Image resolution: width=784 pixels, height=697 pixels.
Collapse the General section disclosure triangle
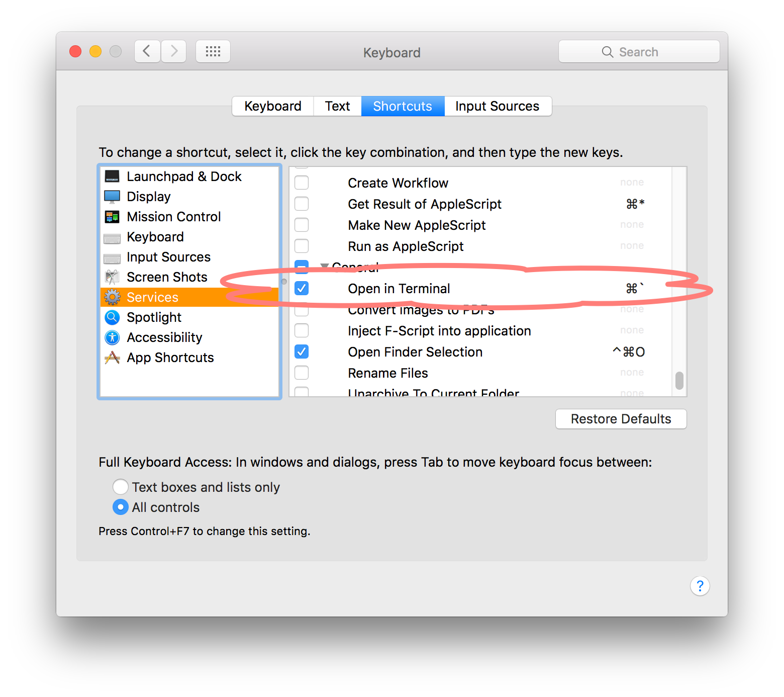point(325,266)
